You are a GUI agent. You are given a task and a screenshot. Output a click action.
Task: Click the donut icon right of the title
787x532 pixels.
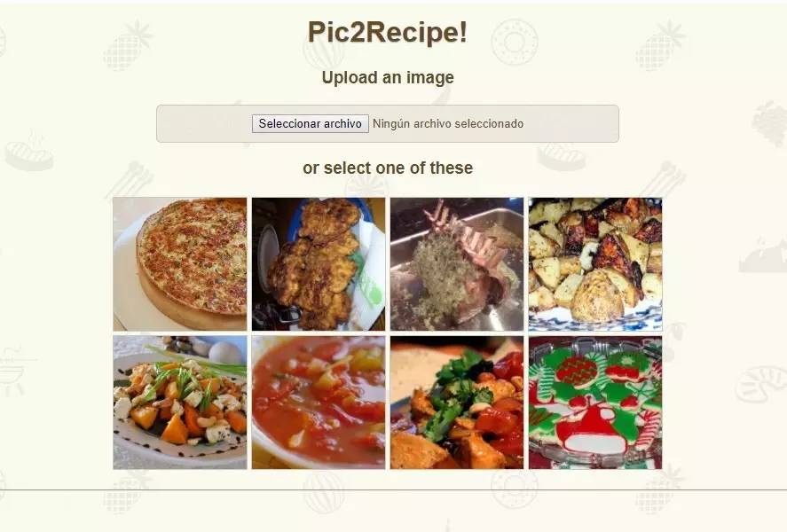515,43
